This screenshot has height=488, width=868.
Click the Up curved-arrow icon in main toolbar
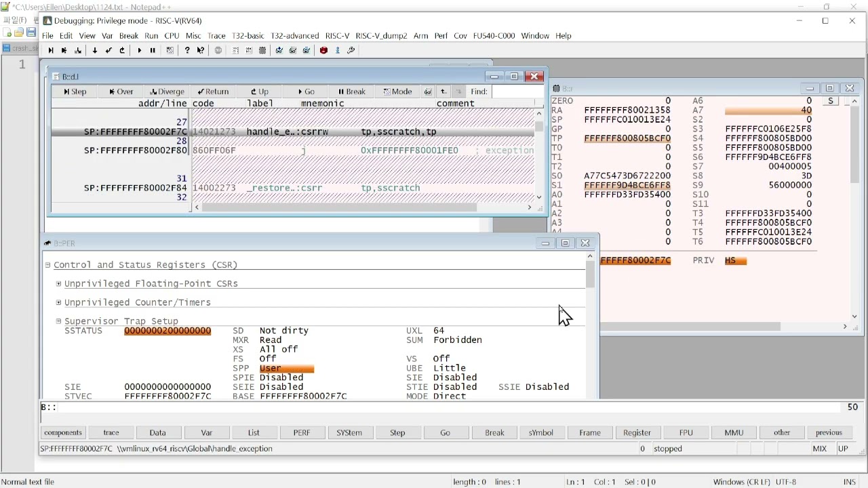point(123,51)
